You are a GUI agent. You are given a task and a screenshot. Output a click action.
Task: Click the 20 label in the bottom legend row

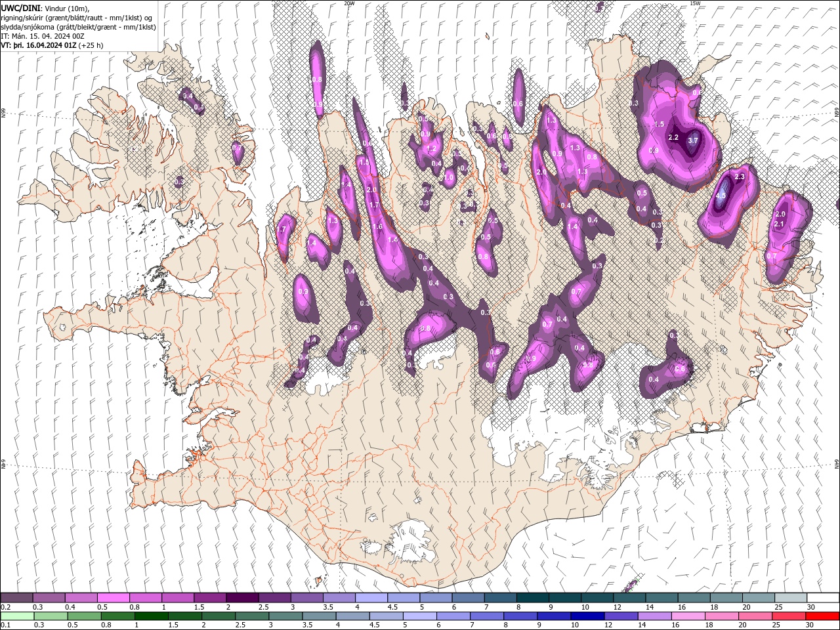[x=742, y=625]
